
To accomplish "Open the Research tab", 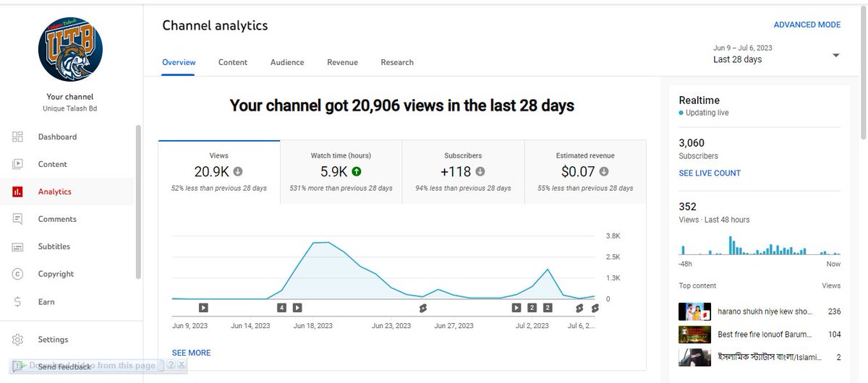I will (397, 63).
